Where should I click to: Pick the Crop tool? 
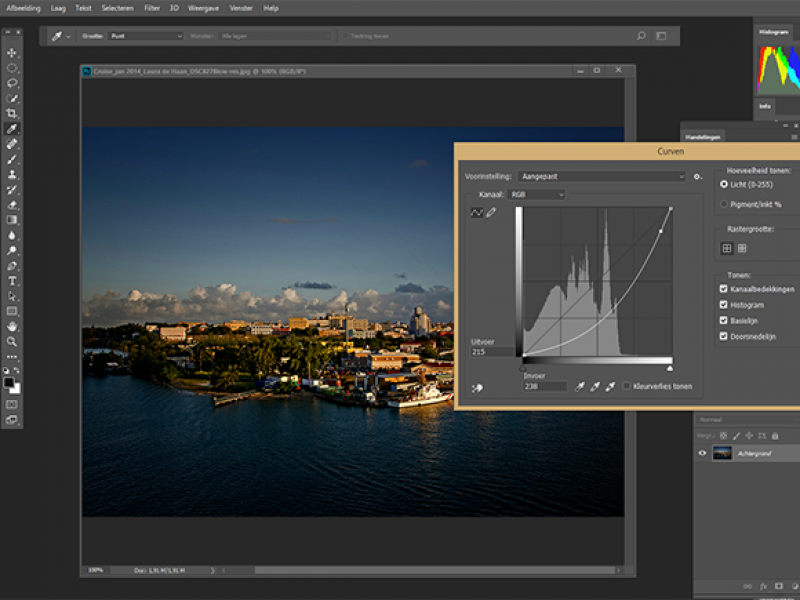(x=13, y=114)
